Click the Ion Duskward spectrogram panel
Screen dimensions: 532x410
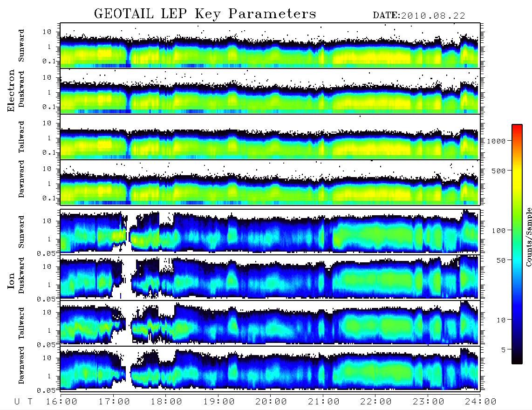pos(270,277)
